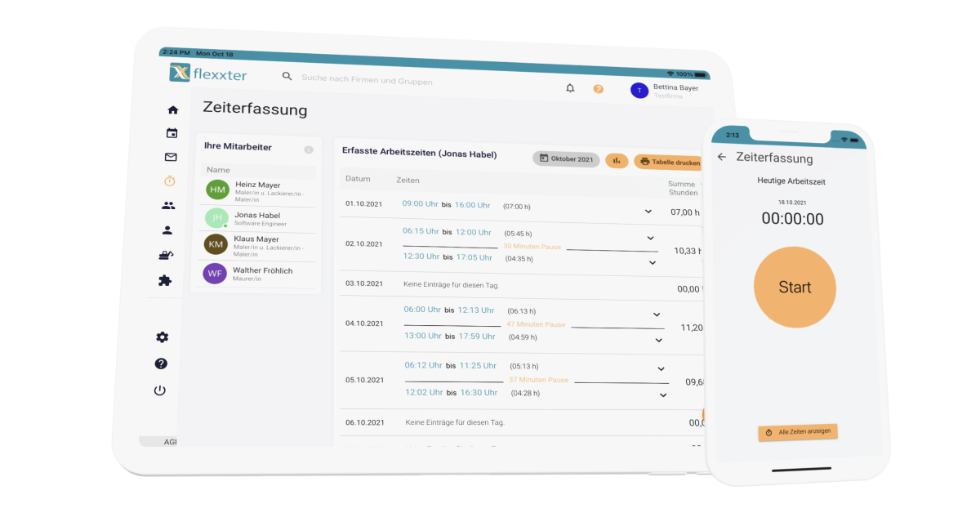
Task: Open help question mark in the sidebar
Action: point(161,364)
